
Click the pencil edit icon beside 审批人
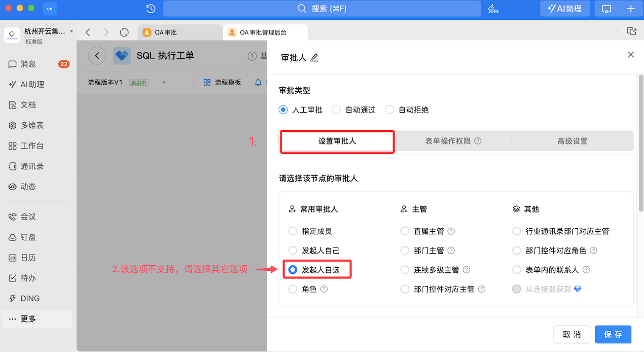click(314, 58)
